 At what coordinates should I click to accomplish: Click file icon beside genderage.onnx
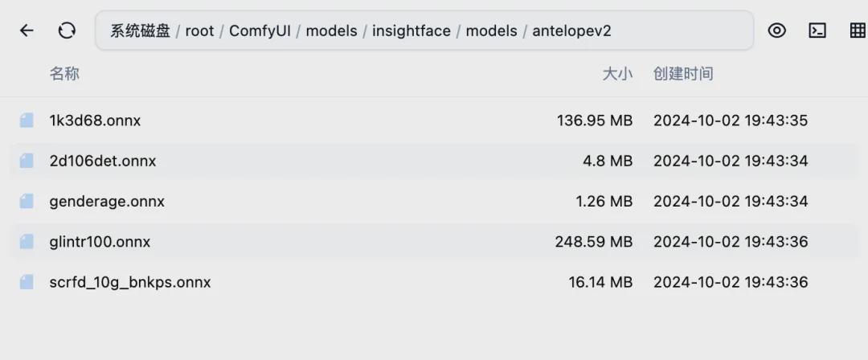tap(27, 201)
